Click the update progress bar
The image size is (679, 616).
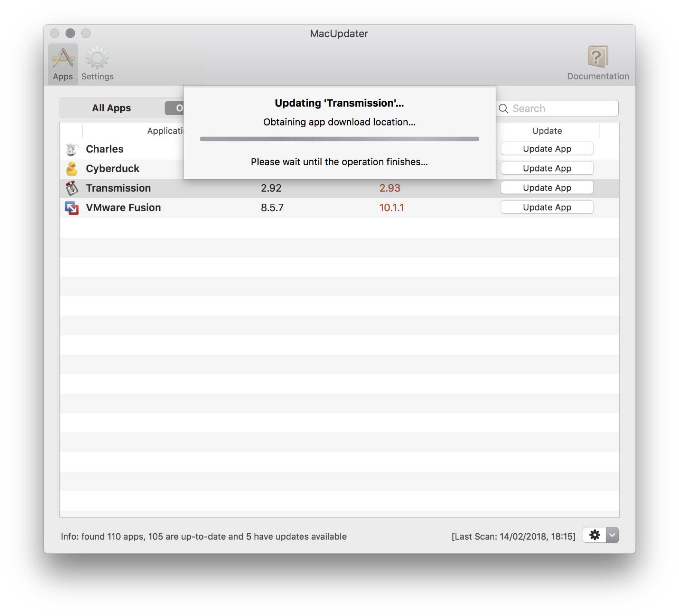click(339, 139)
